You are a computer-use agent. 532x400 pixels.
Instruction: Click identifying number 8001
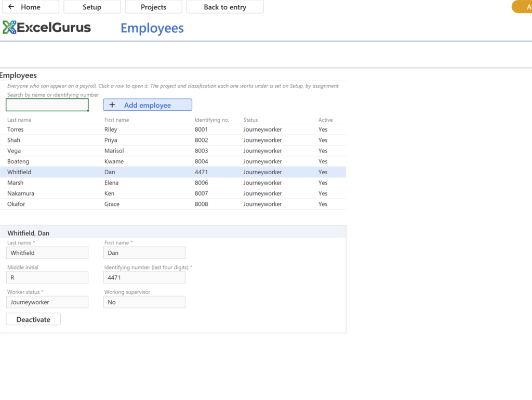click(x=201, y=130)
